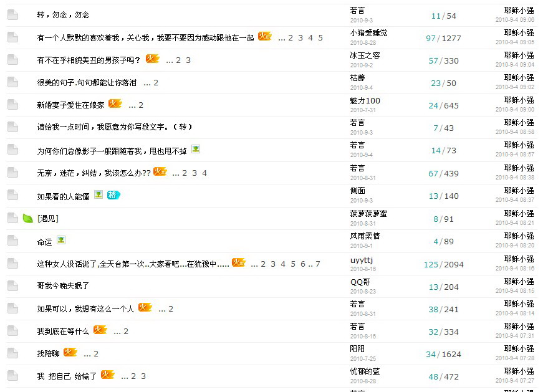The image size is (543, 392).
Task: View author profile 小猪爱睡觉
Action: (368, 33)
